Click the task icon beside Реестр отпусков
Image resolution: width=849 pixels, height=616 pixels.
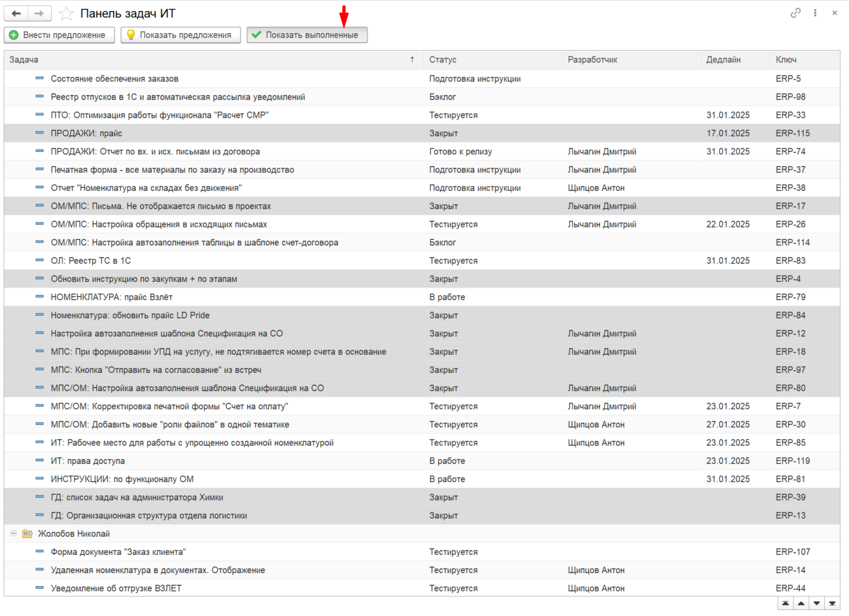point(40,96)
